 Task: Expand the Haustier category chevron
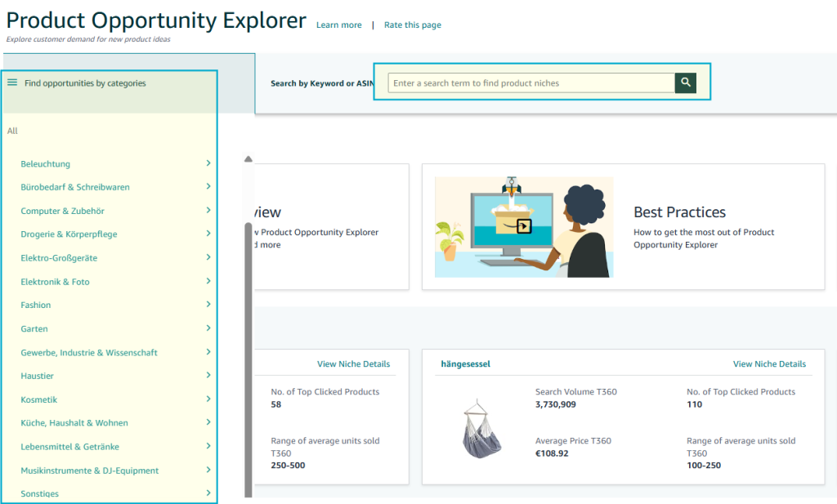[208, 376]
